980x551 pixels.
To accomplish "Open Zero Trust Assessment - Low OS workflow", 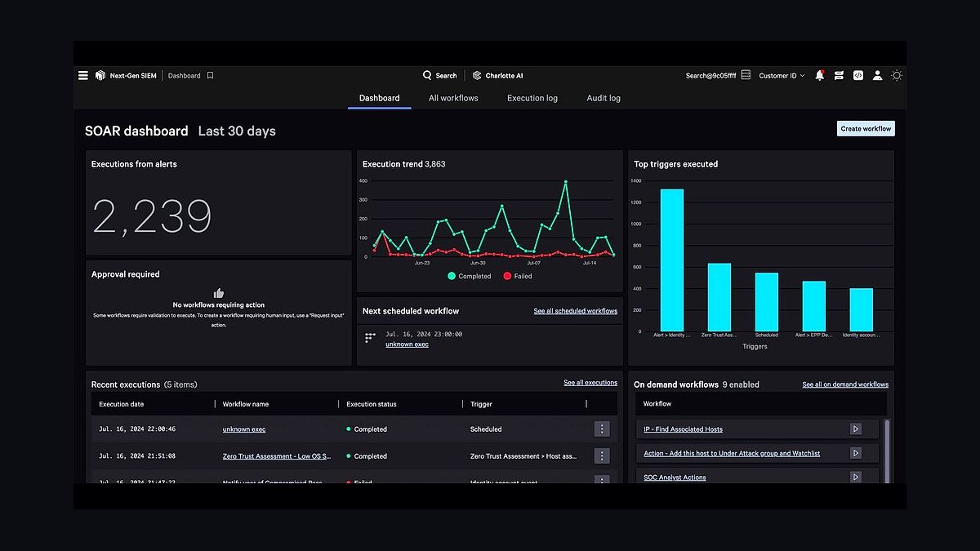I will tap(277, 456).
